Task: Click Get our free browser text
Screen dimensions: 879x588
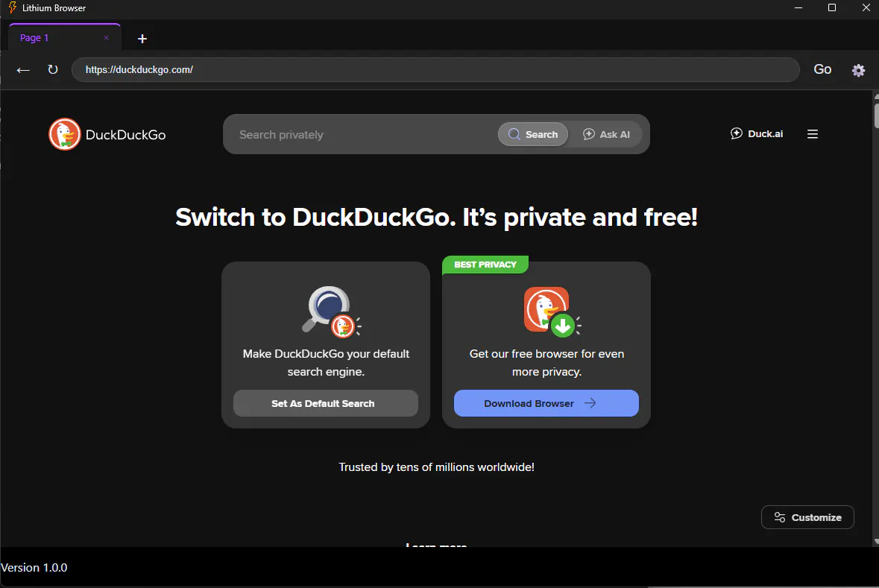Action: (x=546, y=363)
